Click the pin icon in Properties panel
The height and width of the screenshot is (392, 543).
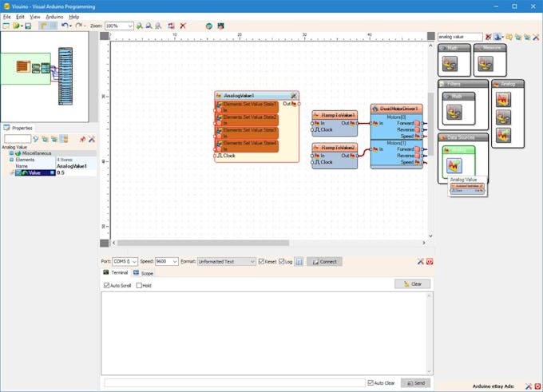pos(82,139)
